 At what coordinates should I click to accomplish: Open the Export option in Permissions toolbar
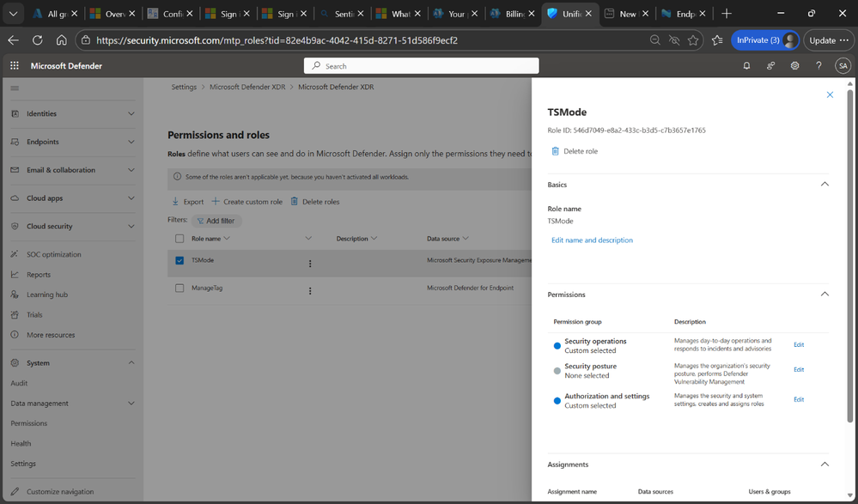186,201
